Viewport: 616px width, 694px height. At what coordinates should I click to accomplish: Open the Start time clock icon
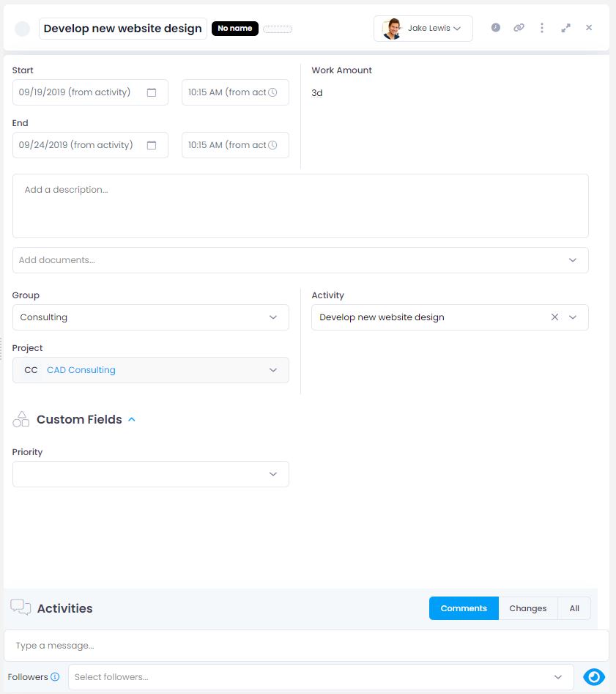point(272,92)
